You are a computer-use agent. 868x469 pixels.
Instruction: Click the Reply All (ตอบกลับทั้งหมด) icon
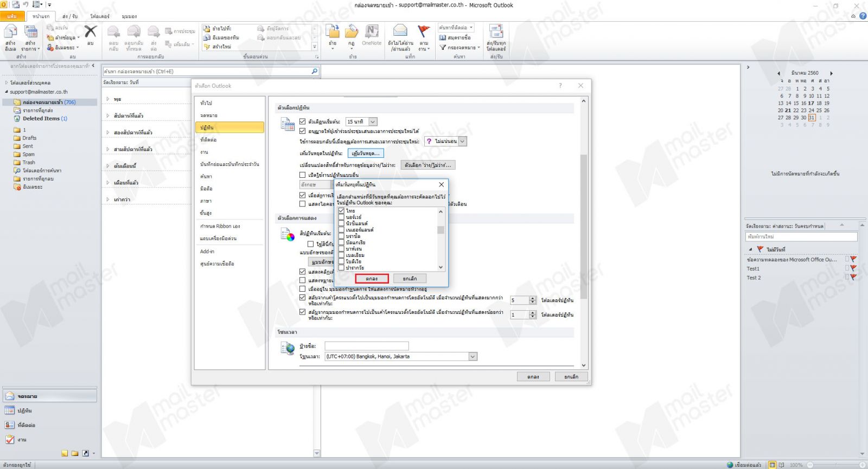(x=134, y=31)
